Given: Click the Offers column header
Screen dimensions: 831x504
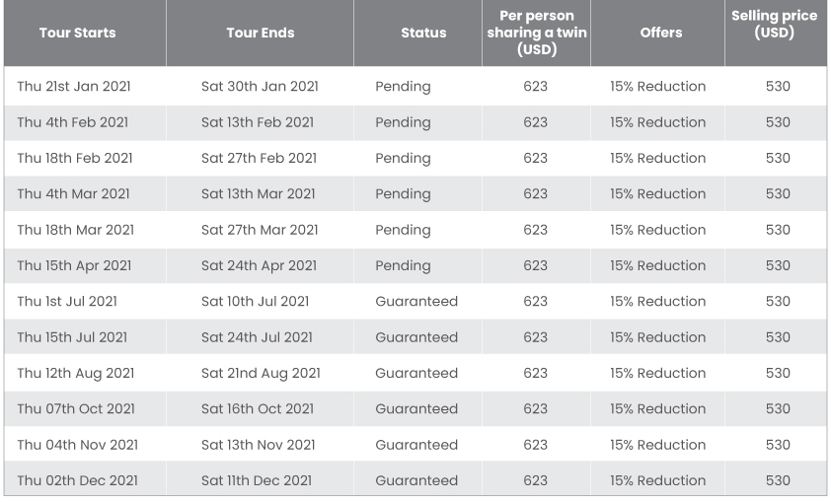Looking at the screenshot, I should click(661, 33).
